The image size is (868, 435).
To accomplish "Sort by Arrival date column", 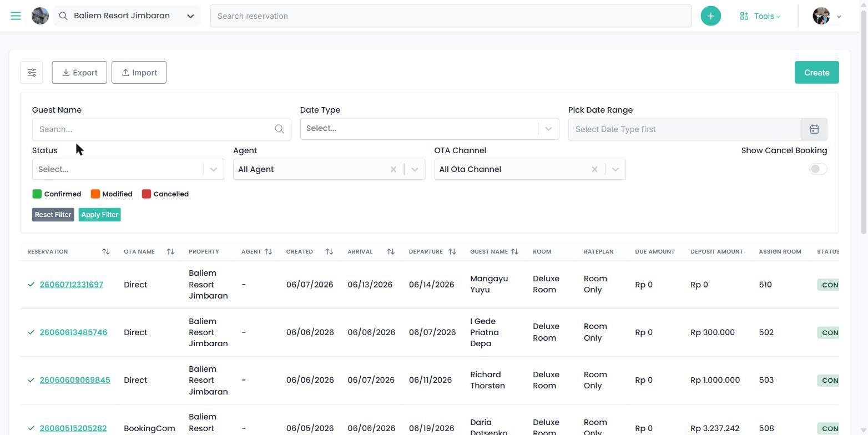I will pyautogui.click(x=391, y=252).
